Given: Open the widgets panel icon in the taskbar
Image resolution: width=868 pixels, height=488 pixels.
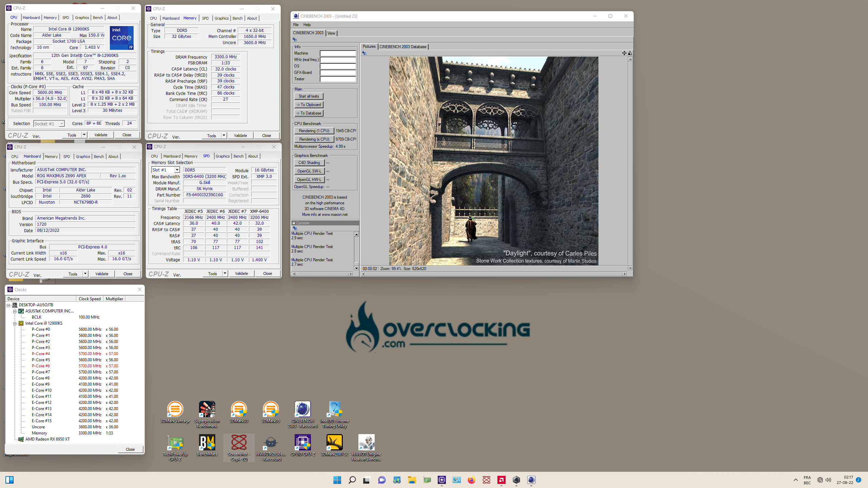Looking at the screenshot, I should click(9, 480).
